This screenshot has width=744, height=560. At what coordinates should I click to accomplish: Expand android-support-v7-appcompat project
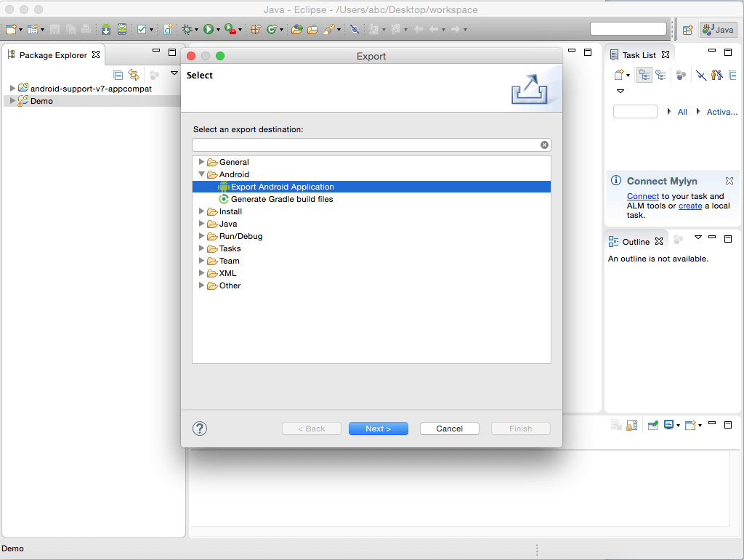click(12, 88)
